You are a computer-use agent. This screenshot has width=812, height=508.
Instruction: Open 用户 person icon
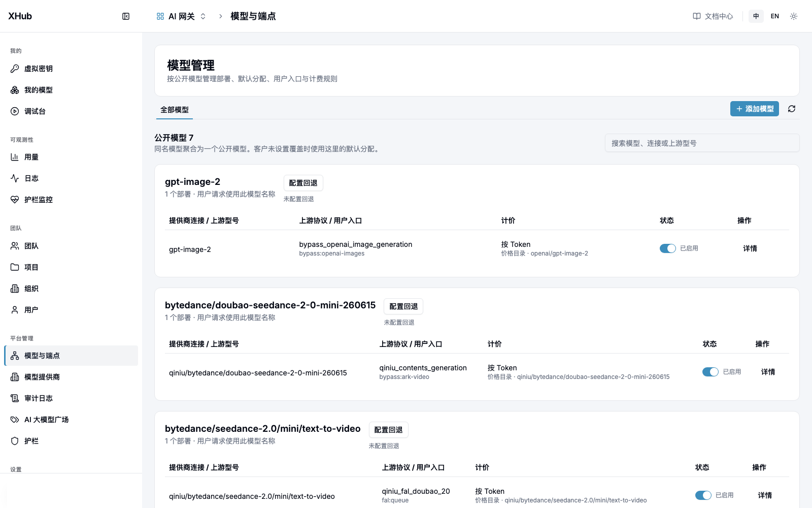(x=15, y=310)
